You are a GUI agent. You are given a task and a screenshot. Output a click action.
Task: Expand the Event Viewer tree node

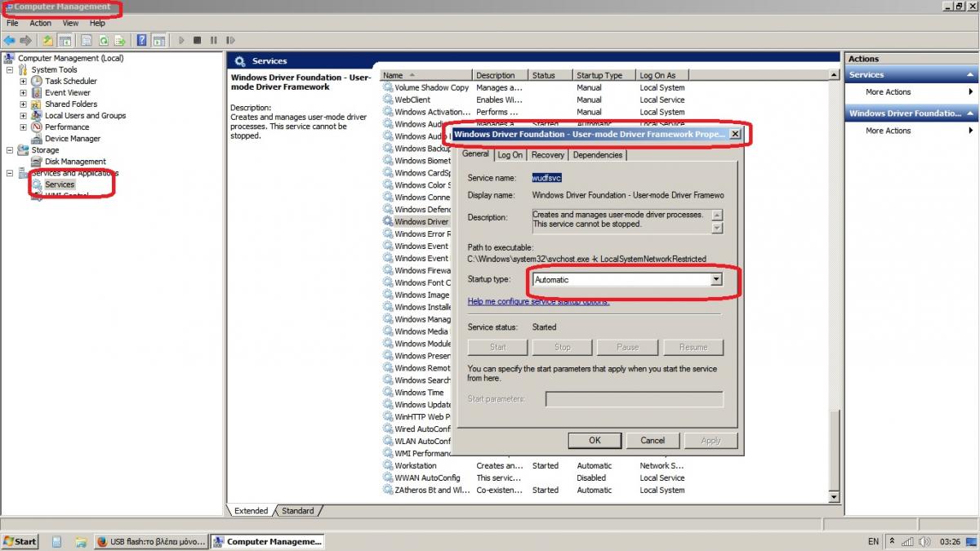[23, 92]
